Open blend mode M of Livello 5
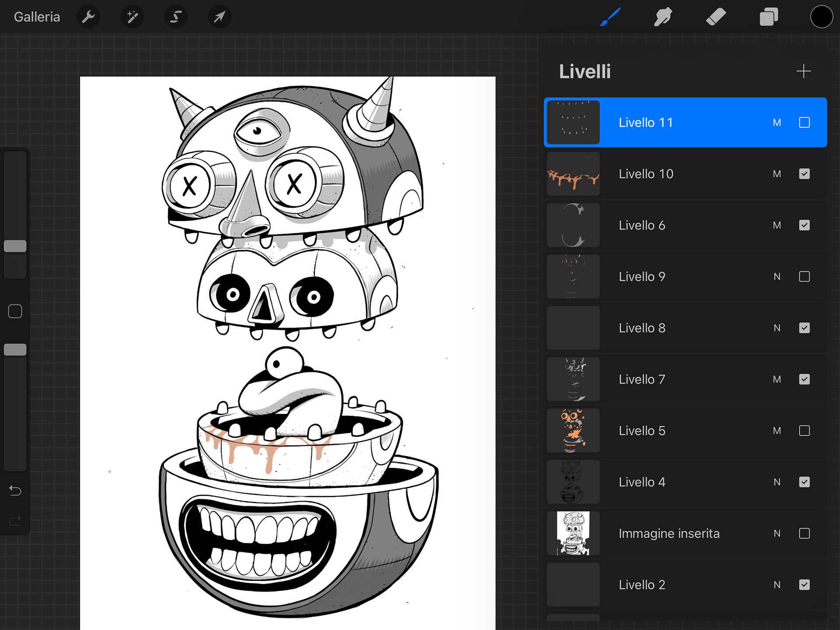Viewport: 840px width, 630px height. 777,430
